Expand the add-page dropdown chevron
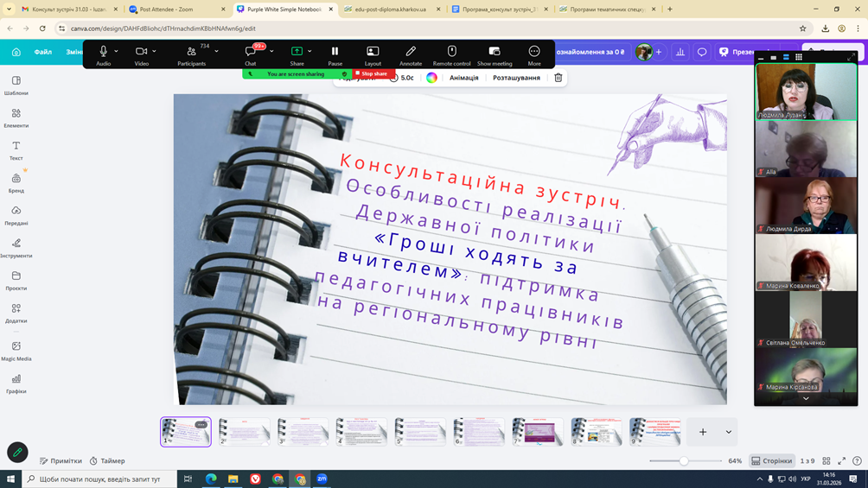Viewport: 868px width, 488px height. point(729,432)
